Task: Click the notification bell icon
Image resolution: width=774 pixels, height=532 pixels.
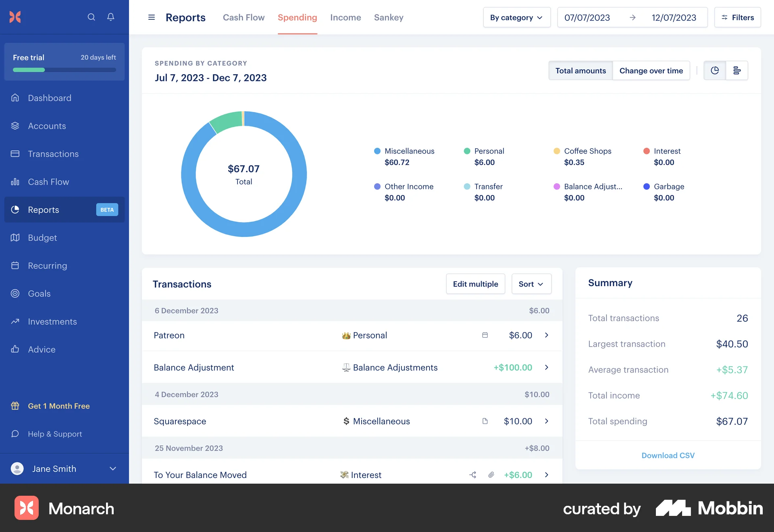Action: pyautogui.click(x=110, y=17)
